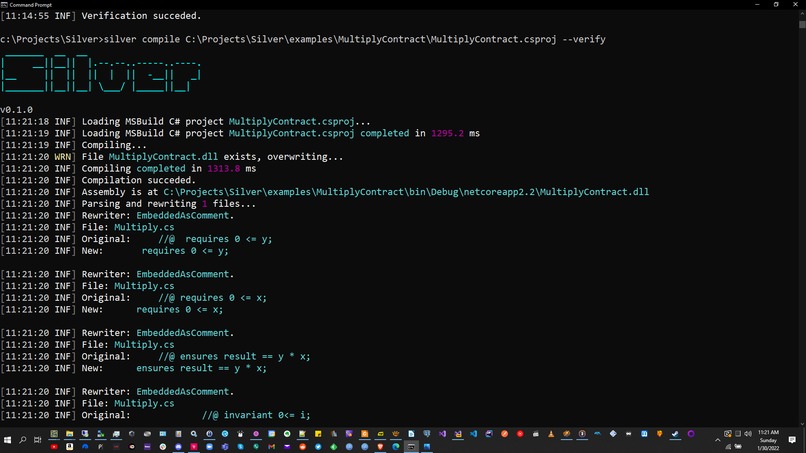This screenshot has height=453, width=806.
Task: Launch Brave browser from taskbar
Action: tap(380, 446)
